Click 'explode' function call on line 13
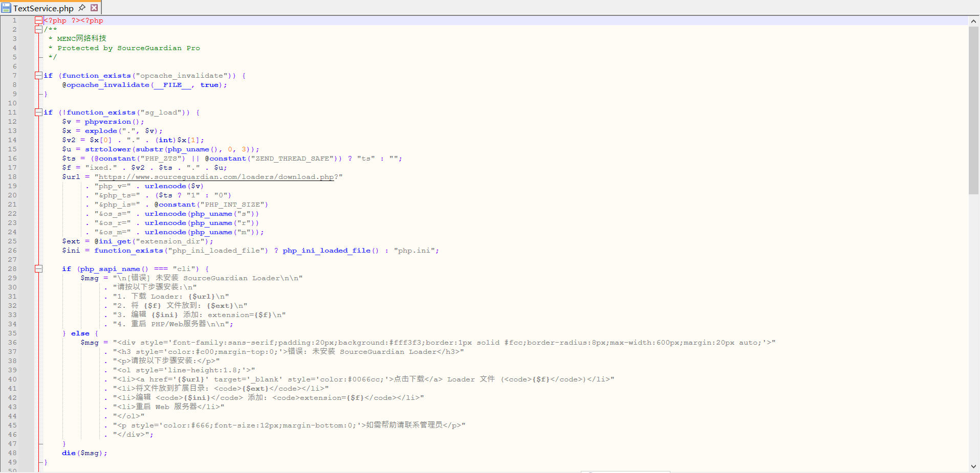This screenshot has height=473, width=980. [101, 131]
